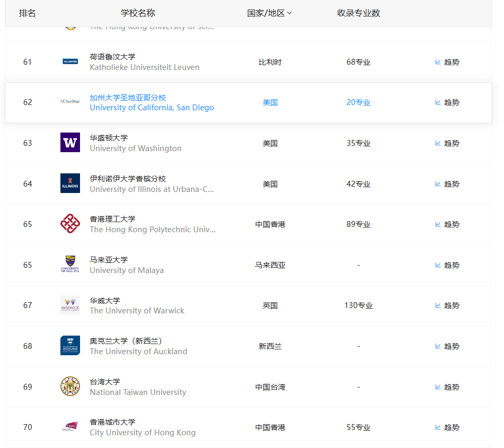The height and width of the screenshot is (448, 504).
Task: Open 华盛顿大学 school link
Action: point(109,138)
